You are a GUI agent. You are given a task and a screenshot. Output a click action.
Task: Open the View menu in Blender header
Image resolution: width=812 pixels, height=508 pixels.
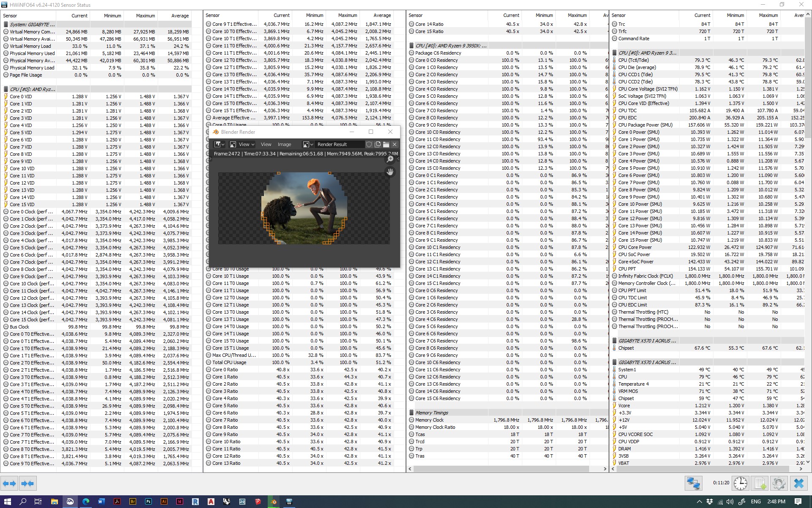266,144
